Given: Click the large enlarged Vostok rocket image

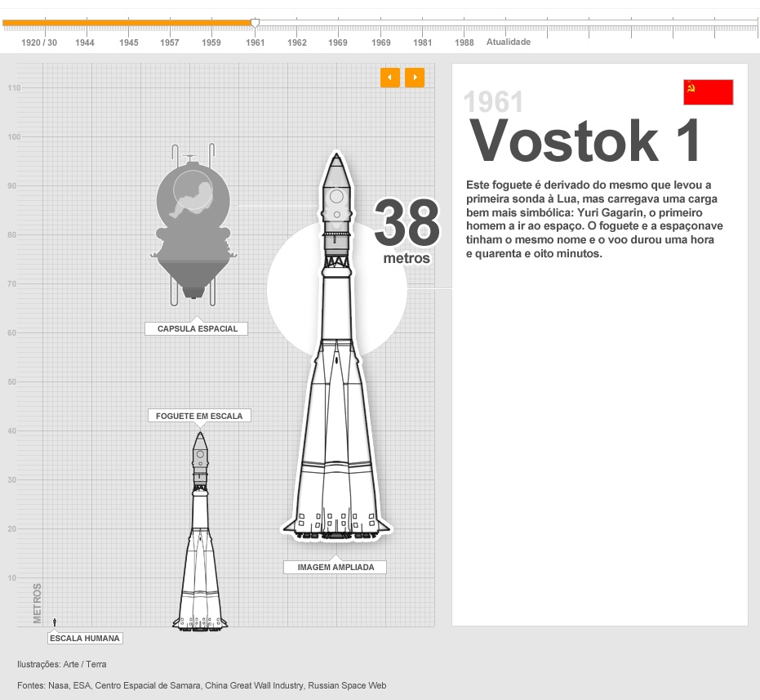Looking at the screenshot, I should [334, 368].
